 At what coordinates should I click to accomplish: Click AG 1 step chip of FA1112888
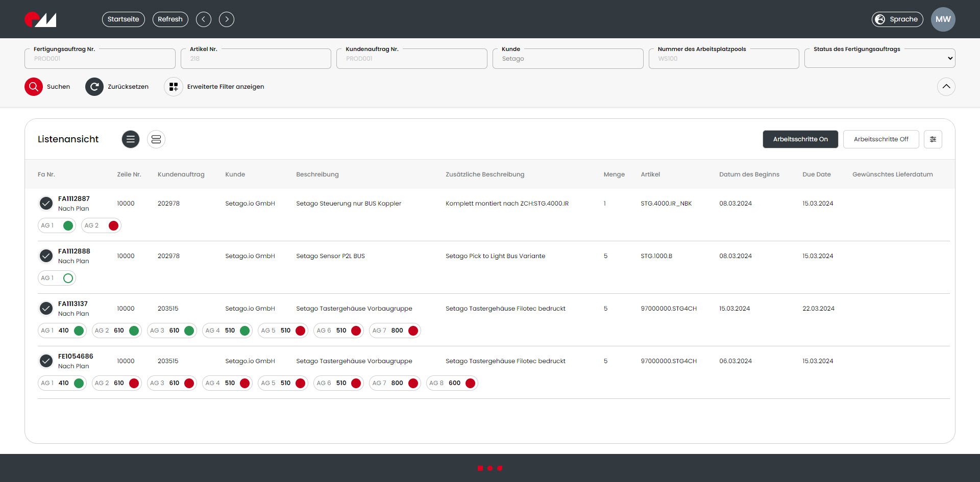(57, 278)
